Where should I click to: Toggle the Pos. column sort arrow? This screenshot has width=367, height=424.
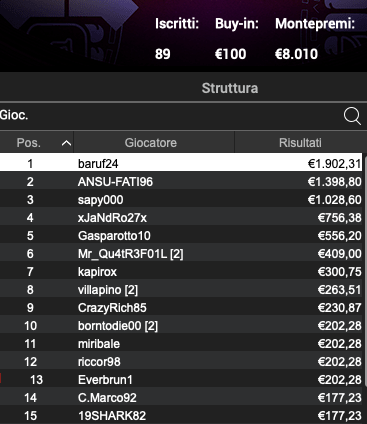pos(66,143)
